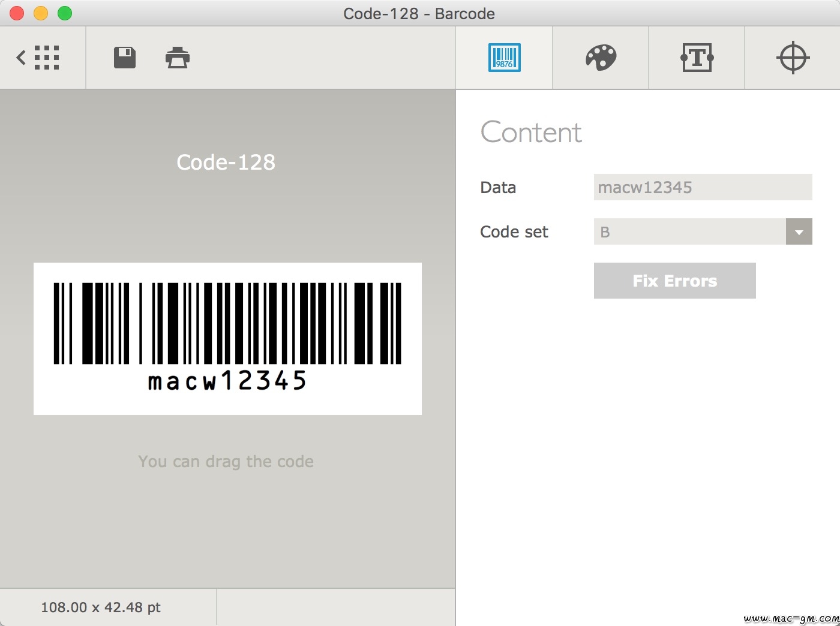
Task: Click the macw12345 barcode caption text
Action: (227, 381)
